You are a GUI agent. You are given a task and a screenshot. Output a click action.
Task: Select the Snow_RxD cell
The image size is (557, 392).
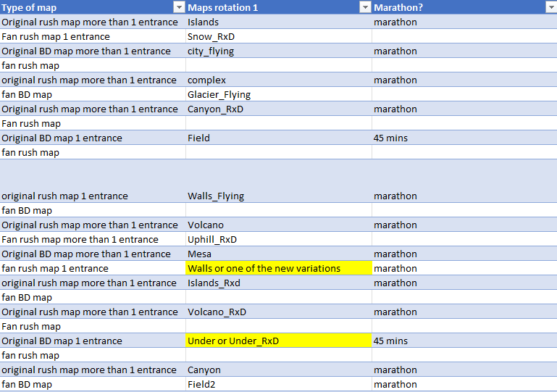pyautogui.click(x=278, y=36)
